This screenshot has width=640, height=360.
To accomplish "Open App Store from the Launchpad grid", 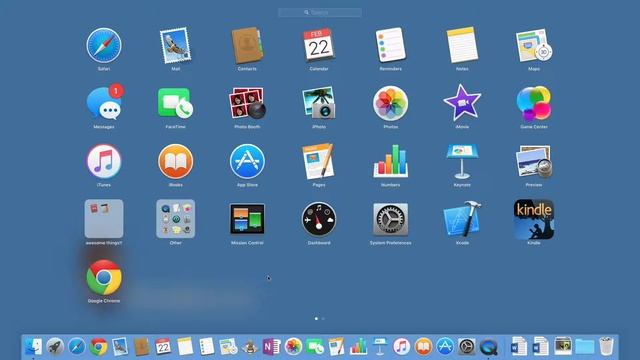I will (x=247, y=161).
